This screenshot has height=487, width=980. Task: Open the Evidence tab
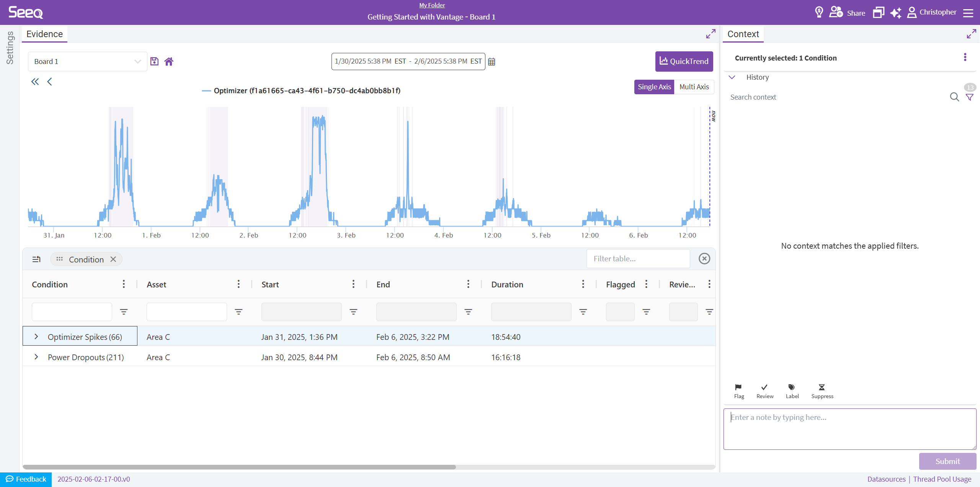pyautogui.click(x=44, y=34)
